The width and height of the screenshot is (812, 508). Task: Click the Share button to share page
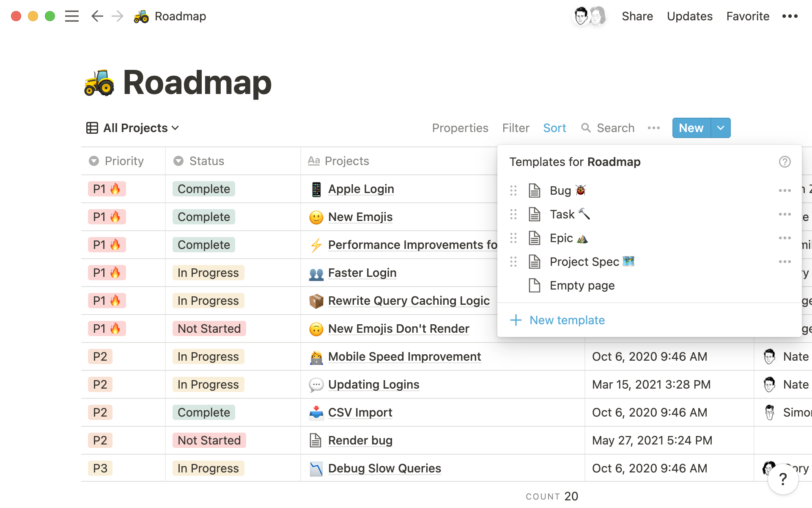coord(636,16)
